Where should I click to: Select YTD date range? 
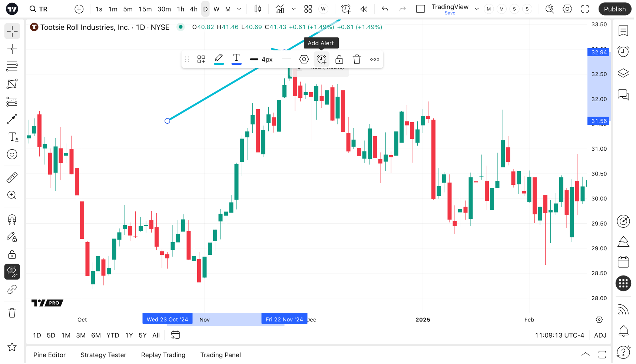(x=113, y=335)
